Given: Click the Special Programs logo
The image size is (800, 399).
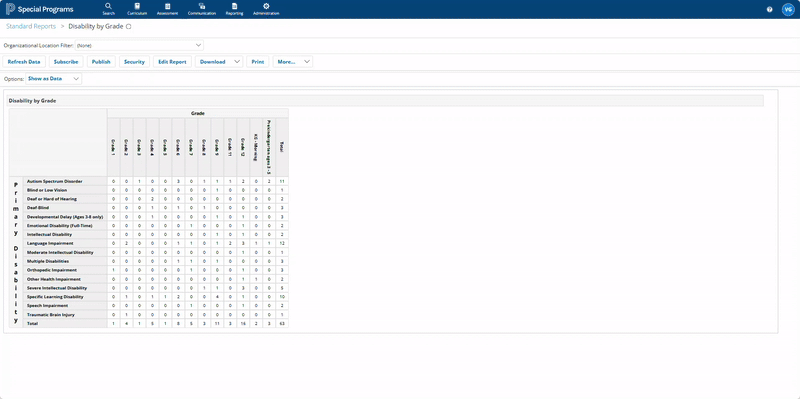Looking at the screenshot, I should (39, 9).
